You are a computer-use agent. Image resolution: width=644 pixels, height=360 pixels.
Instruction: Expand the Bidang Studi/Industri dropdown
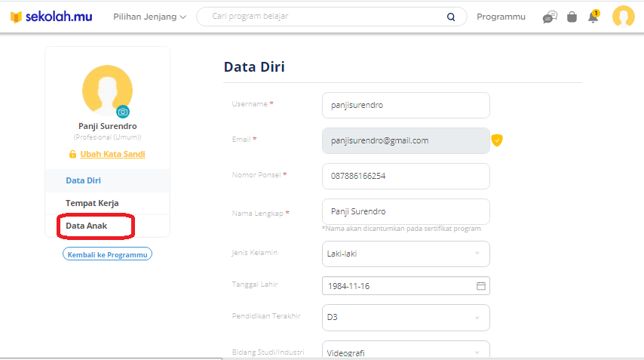point(406,350)
